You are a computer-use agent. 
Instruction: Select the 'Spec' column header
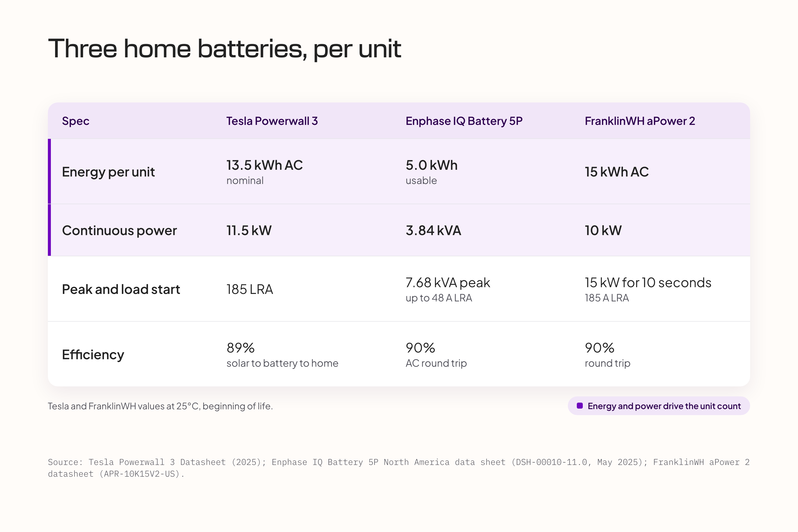pos(76,121)
